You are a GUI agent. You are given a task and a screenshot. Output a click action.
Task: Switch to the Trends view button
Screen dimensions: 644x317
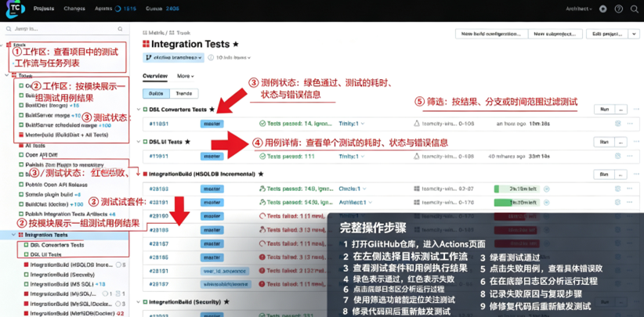click(184, 93)
